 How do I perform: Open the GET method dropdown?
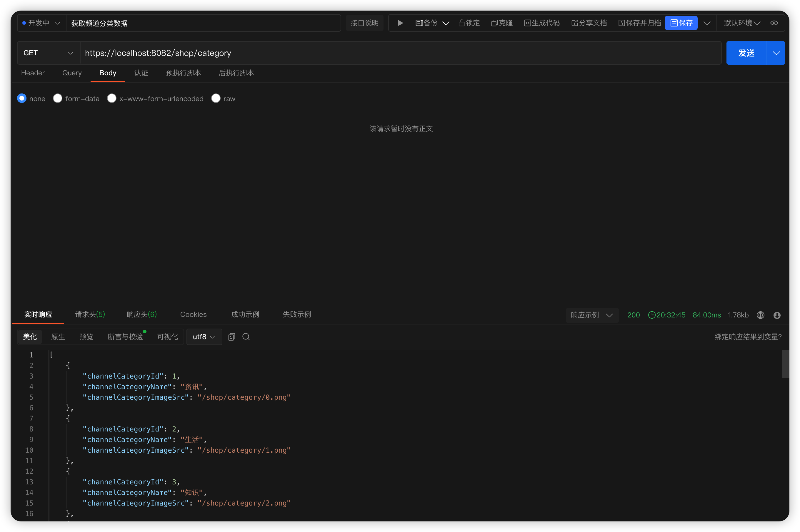[x=49, y=53]
